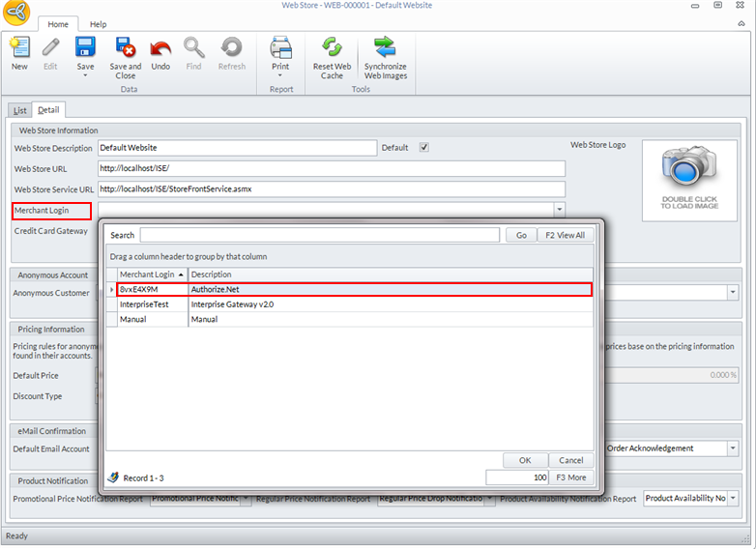The image size is (756, 549).
Task: Click the Go search button
Action: pos(521,235)
